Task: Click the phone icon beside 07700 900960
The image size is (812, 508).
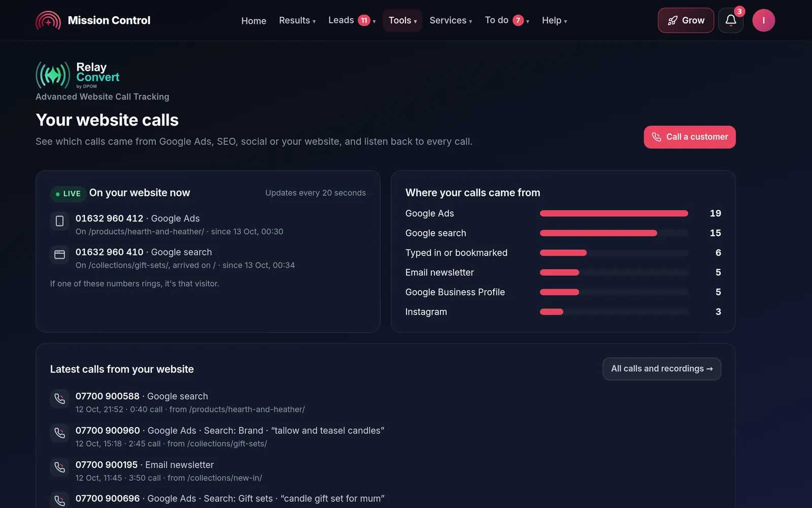Action: [x=59, y=433]
